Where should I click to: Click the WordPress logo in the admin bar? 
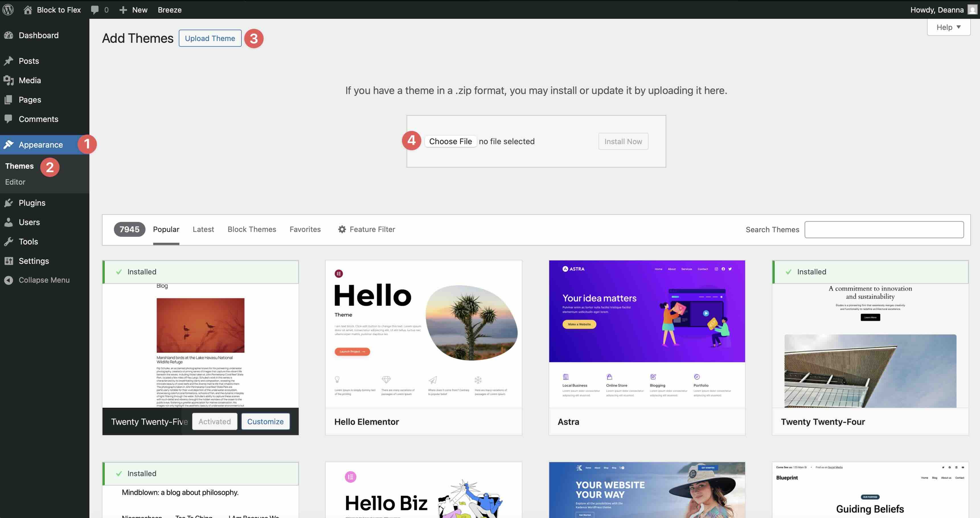pos(8,9)
